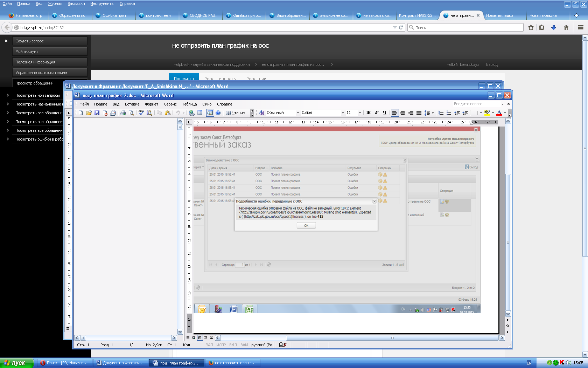Open the Calibri font name dropdown
The width and height of the screenshot is (588, 368).
tap(343, 113)
